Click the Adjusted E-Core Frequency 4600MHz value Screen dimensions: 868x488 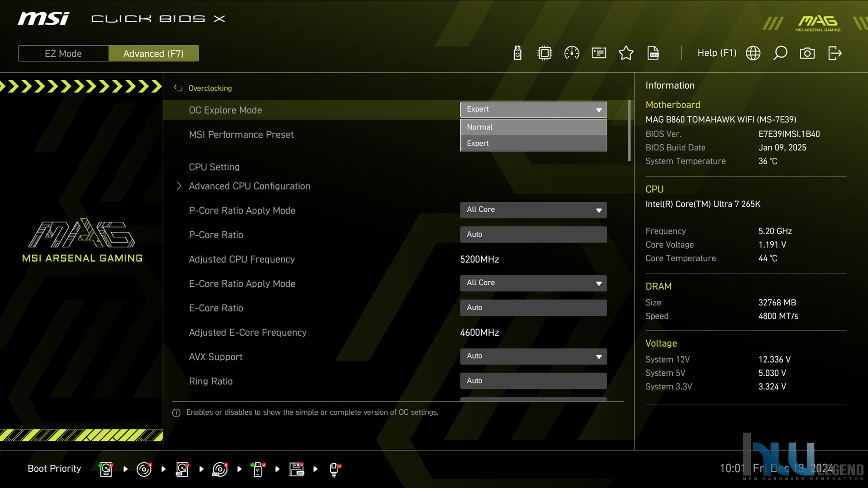[479, 333]
